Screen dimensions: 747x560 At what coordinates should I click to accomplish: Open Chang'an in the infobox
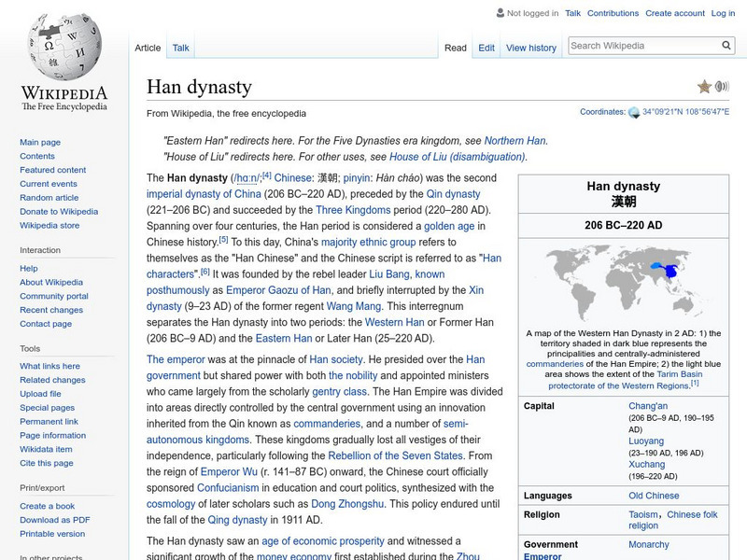[648, 406]
